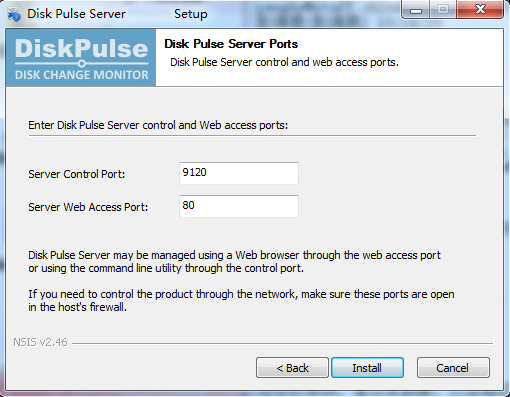Click the Install button
The width and height of the screenshot is (510, 397).
pyautogui.click(x=367, y=368)
